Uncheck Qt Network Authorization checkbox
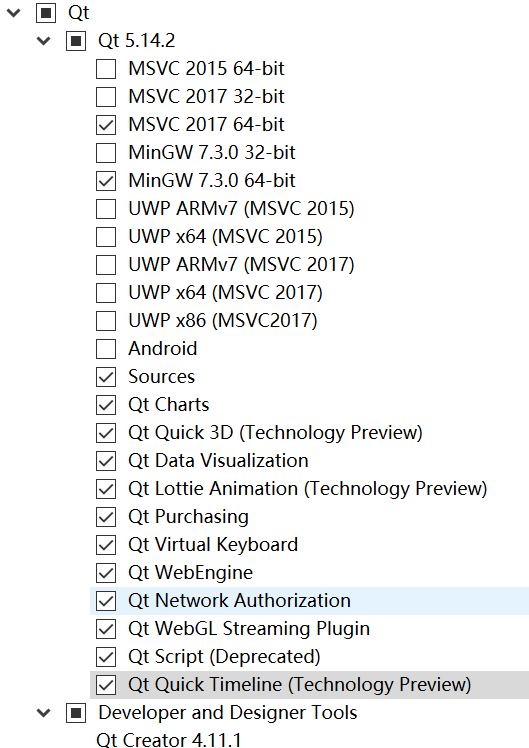Viewport: 529px width, 748px height. point(106,601)
